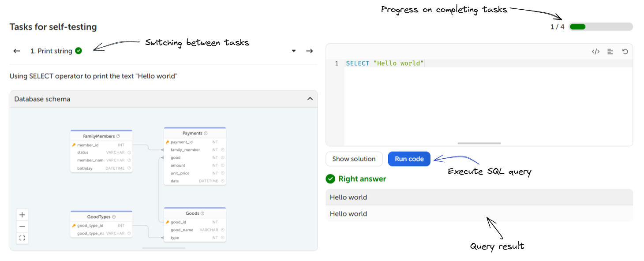Click the GoodTypes table header
Screen dimensions: 644x261
(x=101, y=217)
